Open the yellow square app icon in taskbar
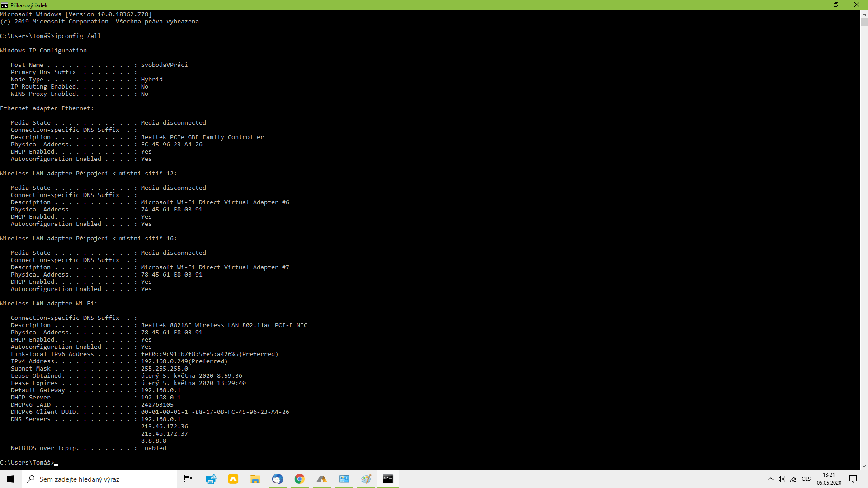This screenshot has height=488, width=868. click(233, 479)
